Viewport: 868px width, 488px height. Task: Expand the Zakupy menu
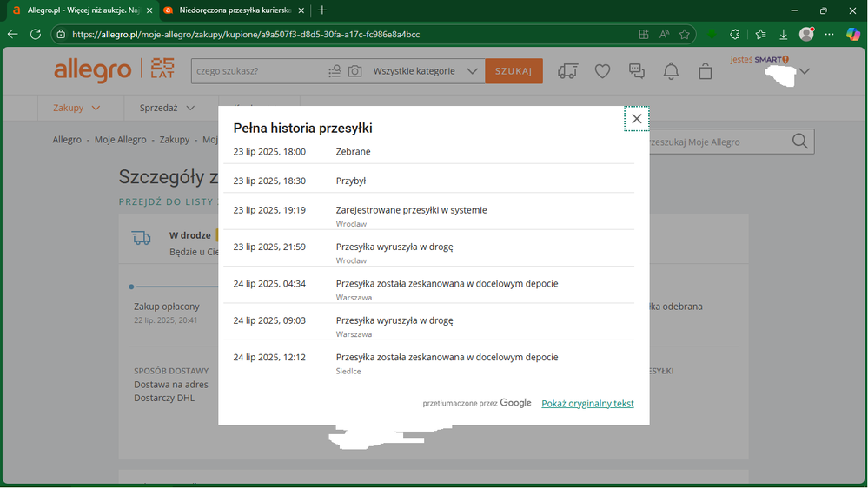76,108
